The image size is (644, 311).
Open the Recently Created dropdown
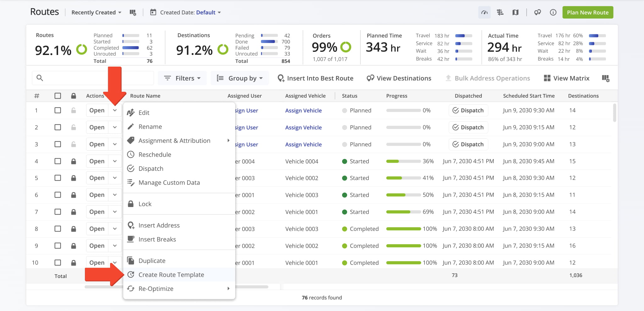point(96,13)
